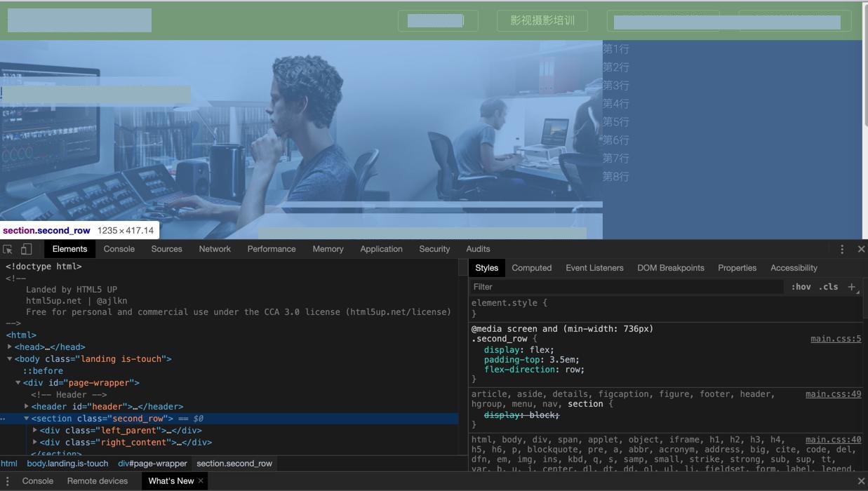The width and height of the screenshot is (868, 491).
Task: Open the Security tab
Action: pos(434,249)
